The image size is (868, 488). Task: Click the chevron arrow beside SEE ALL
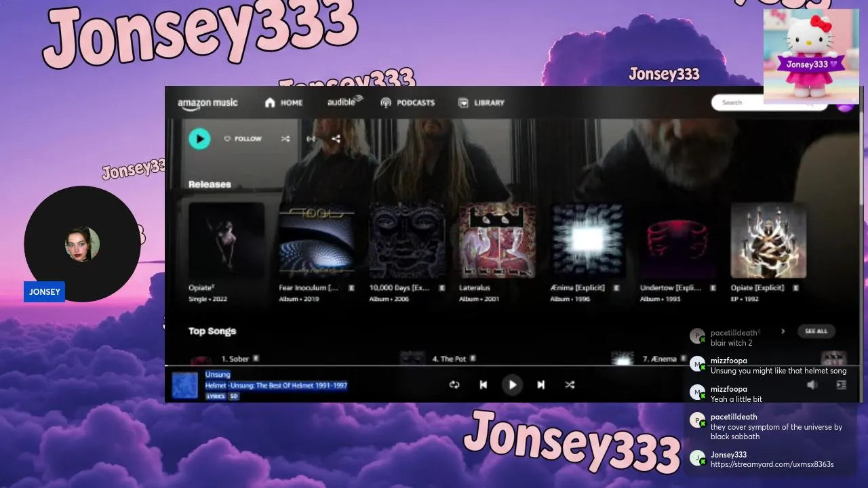tap(783, 331)
